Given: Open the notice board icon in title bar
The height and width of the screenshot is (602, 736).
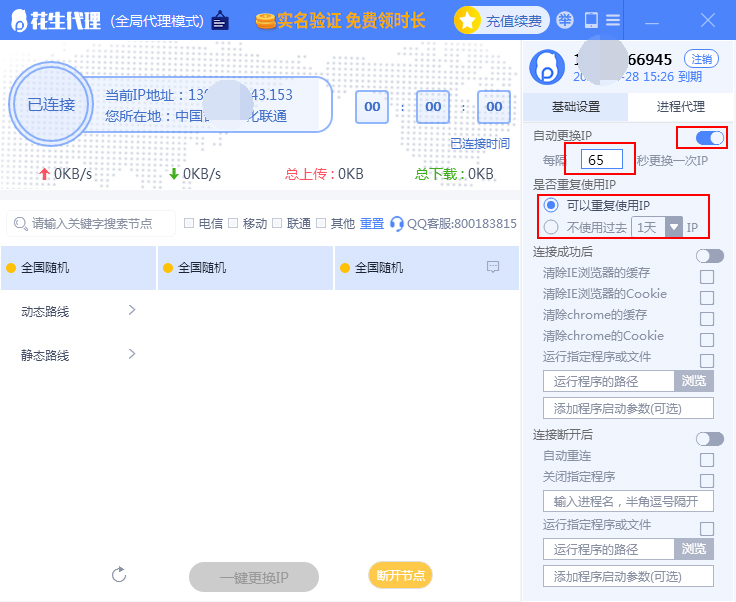Looking at the screenshot, I should (220, 20).
